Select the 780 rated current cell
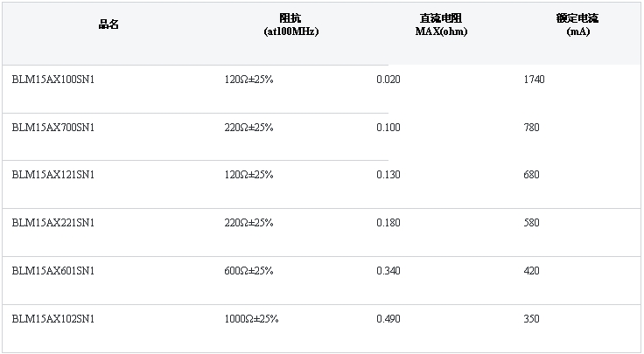The image size is (644, 354). [x=531, y=128]
